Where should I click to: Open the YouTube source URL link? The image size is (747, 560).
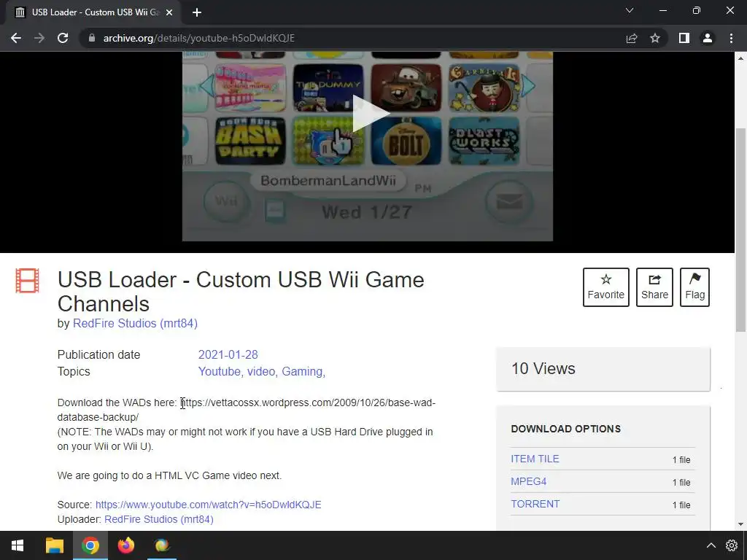pos(208,505)
